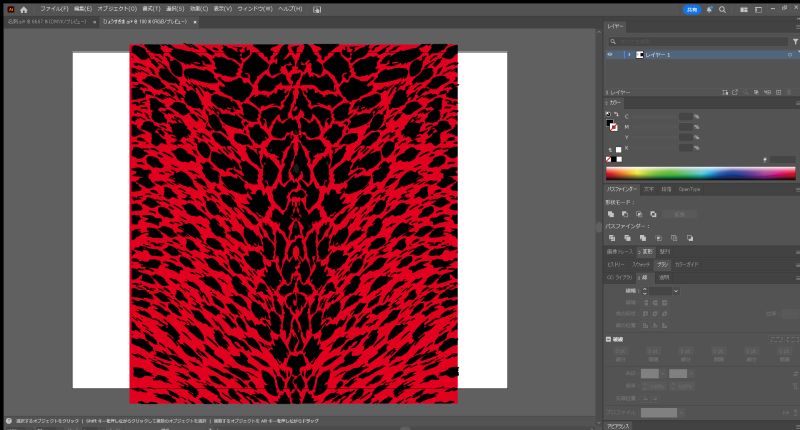This screenshot has height=430, width=800.
Task: Click the Outline pathfinder icon
Action: (x=675, y=238)
